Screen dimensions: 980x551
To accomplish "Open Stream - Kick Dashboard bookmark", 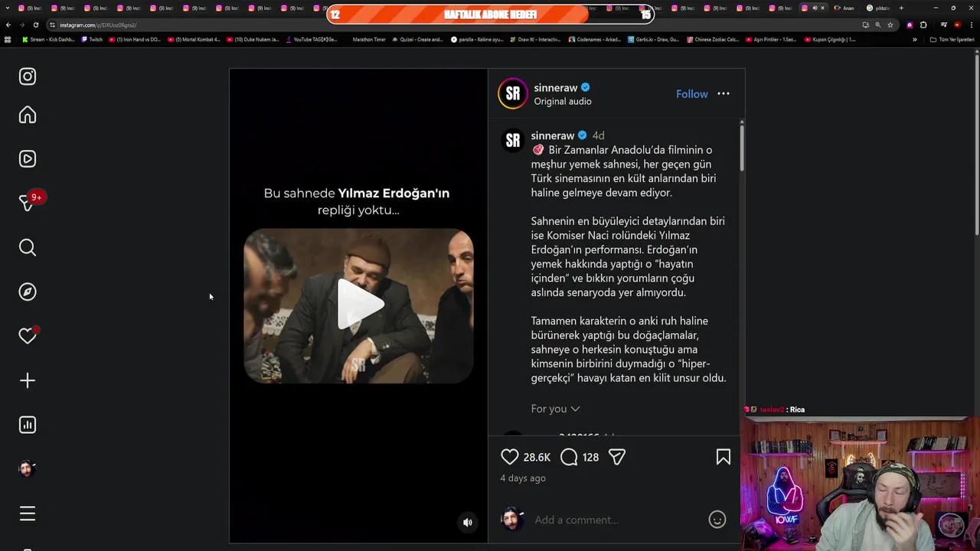I will click(48, 39).
